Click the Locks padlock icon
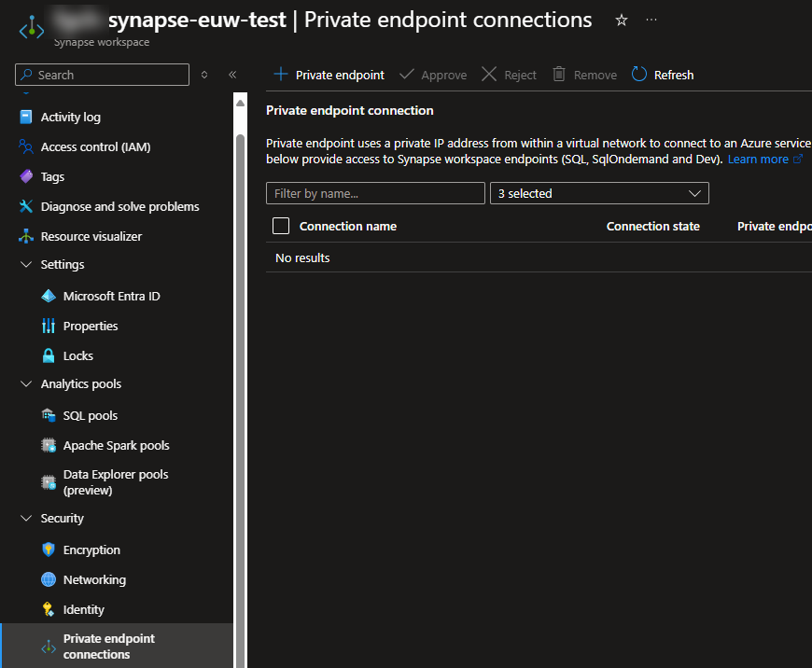The image size is (812, 668). coord(49,355)
